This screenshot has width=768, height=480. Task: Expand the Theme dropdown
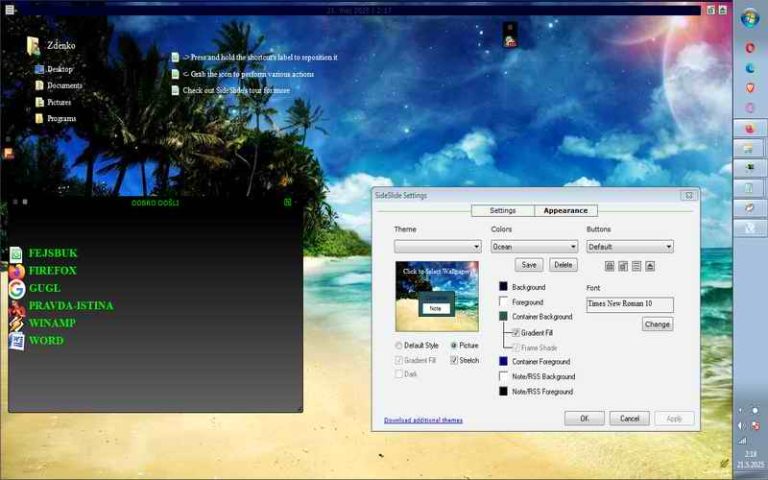(437, 246)
